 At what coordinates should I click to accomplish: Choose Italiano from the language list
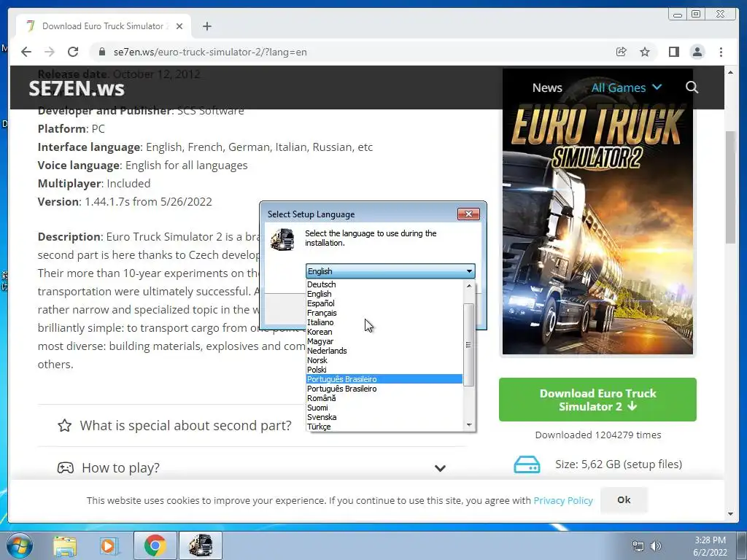click(384, 322)
